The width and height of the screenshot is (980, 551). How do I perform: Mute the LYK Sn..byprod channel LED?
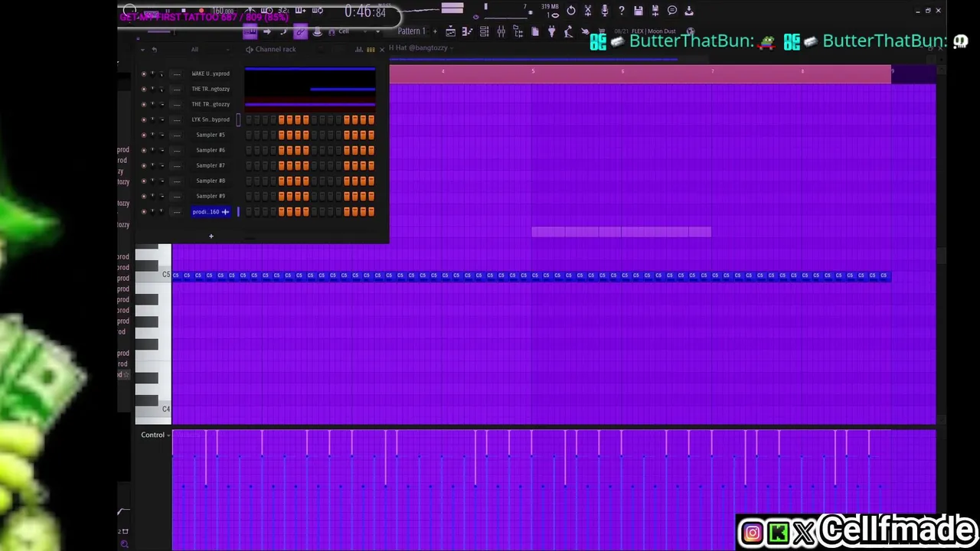coord(143,119)
